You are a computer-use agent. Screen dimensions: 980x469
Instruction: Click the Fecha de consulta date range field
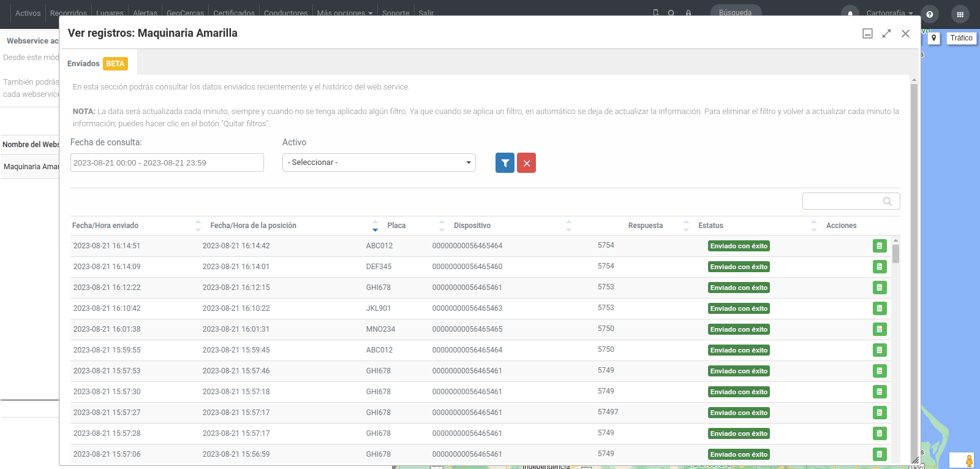tap(167, 162)
